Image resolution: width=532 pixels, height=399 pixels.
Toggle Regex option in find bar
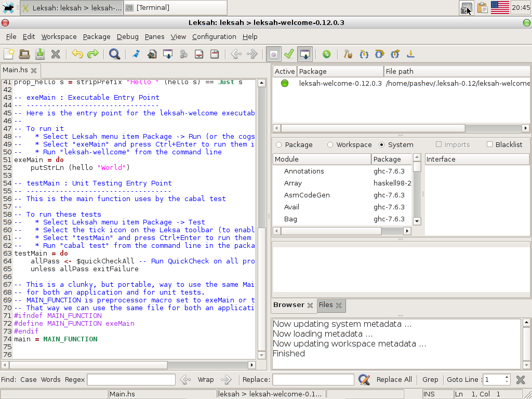point(75,379)
